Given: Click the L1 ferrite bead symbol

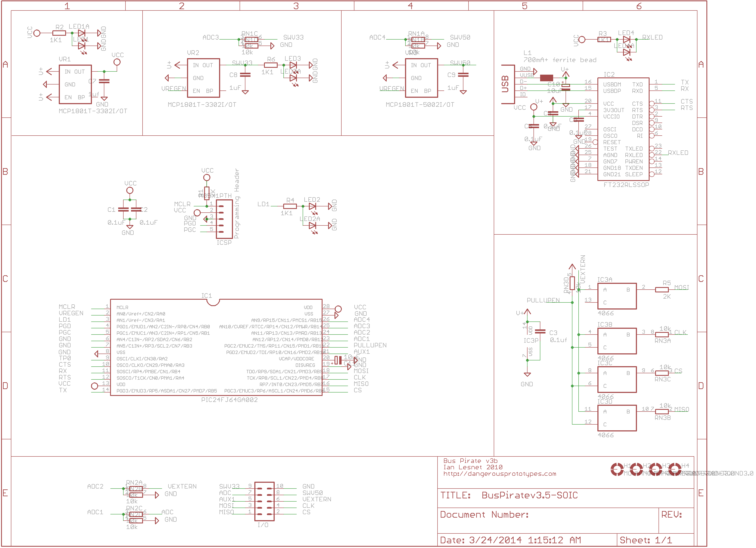Looking at the screenshot, I should click(x=546, y=78).
